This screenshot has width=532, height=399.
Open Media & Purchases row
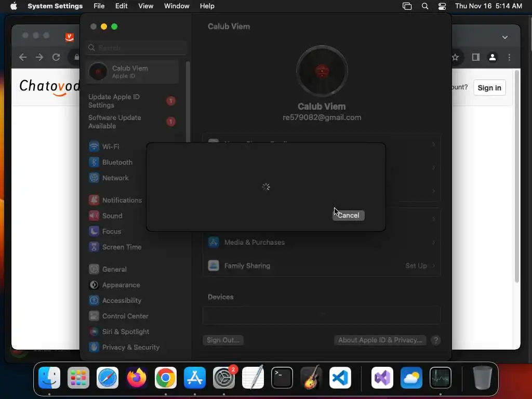pos(322,242)
